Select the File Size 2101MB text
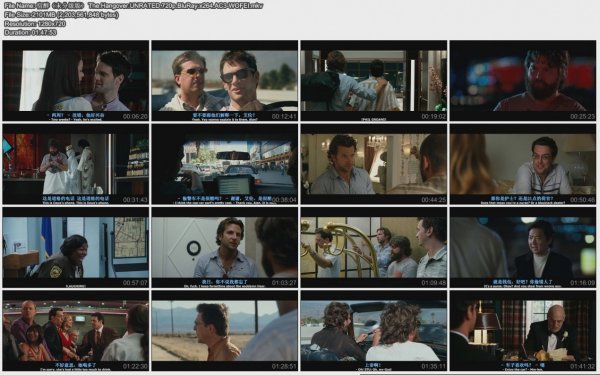Screen dimensions: 600x375 (61, 15)
